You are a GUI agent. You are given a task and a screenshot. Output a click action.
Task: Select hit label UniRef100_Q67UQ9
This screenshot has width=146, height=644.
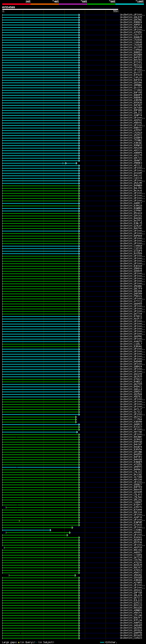click(x=131, y=108)
